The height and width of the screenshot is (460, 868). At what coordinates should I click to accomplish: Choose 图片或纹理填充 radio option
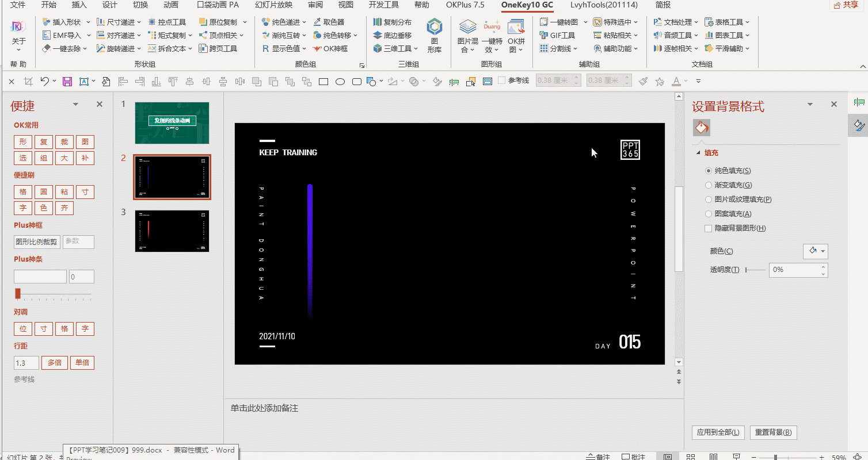click(x=738, y=200)
